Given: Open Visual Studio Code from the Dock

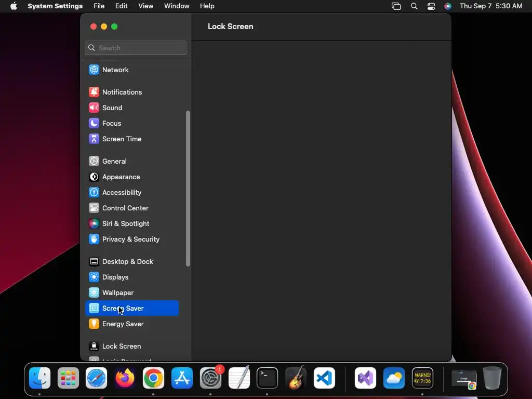Looking at the screenshot, I should (324, 378).
